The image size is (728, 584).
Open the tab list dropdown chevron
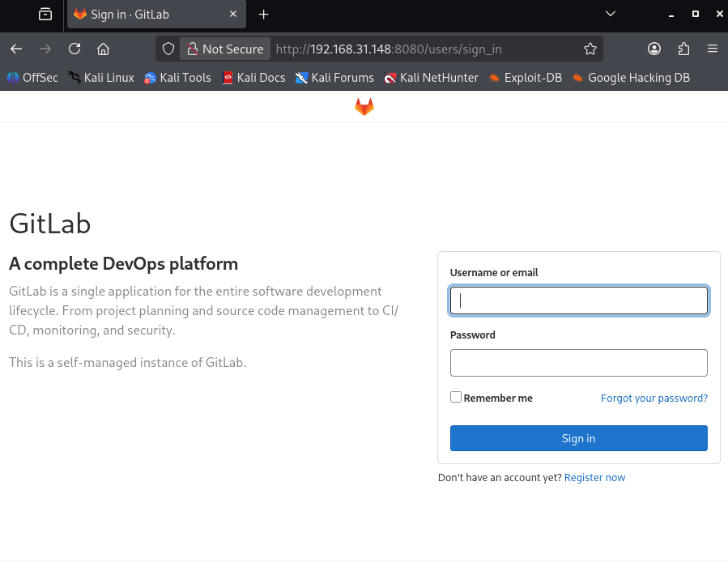[610, 14]
